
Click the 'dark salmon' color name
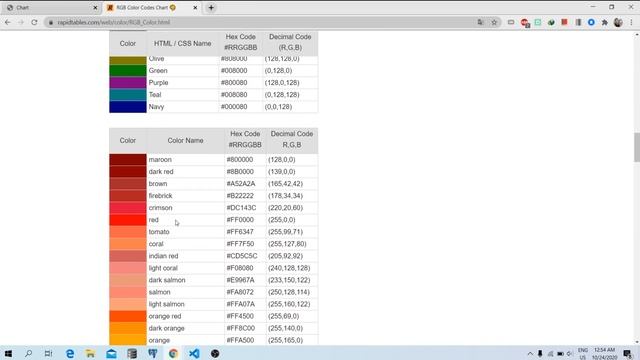(167, 280)
